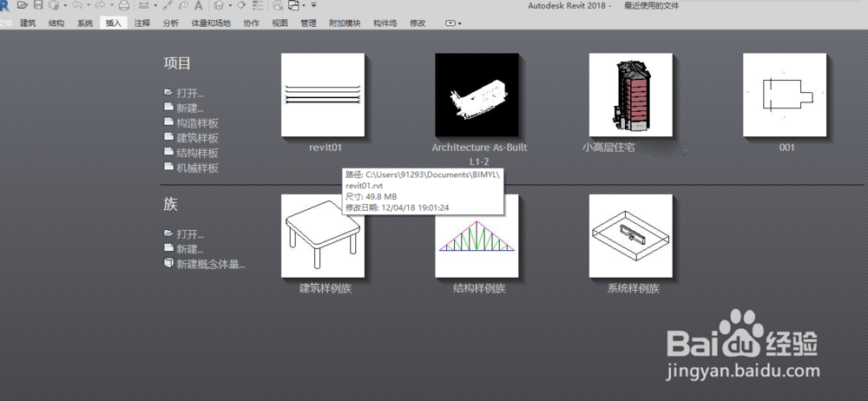Select the 插入 ribbon tab
868x401 pixels.
click(x=114, y=23)
